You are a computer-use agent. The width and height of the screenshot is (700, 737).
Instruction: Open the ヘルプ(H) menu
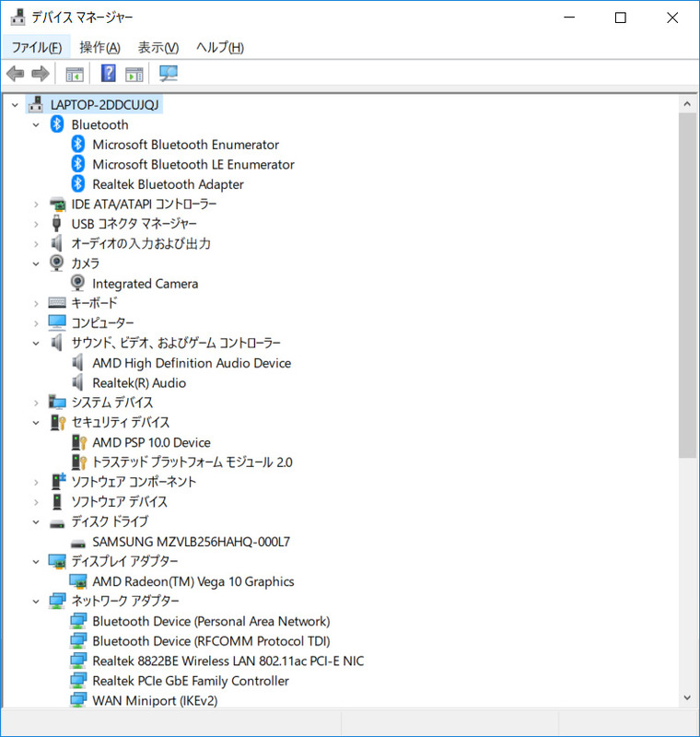(220, 48)
